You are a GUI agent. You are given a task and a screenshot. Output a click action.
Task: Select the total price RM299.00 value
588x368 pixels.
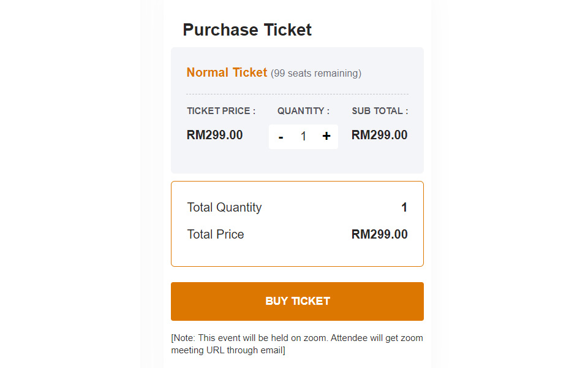coord(380,234)
